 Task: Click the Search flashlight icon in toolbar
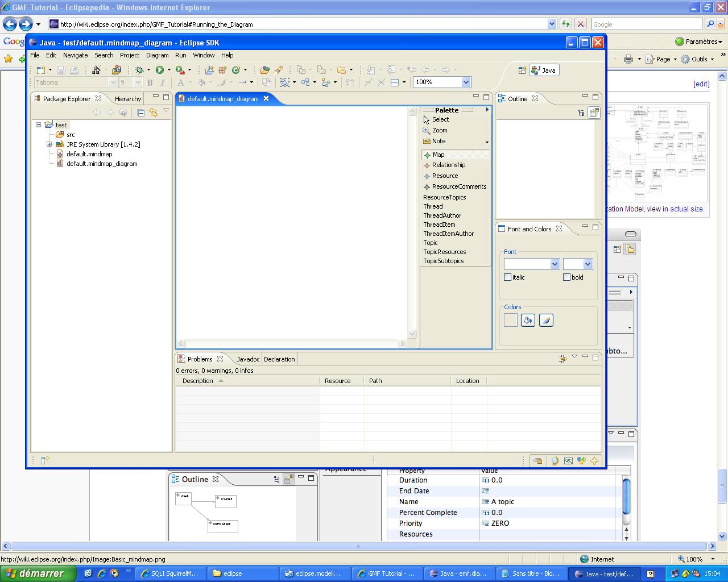pos(278,70)
